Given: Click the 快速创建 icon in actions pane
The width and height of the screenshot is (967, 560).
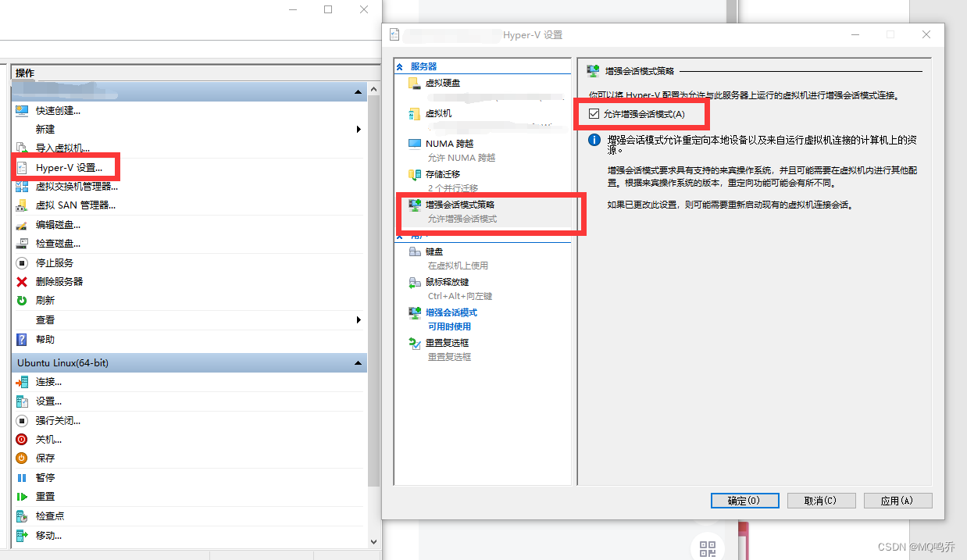Looking at the screenshot, I should pyautogui.click(x=22, y=110).
